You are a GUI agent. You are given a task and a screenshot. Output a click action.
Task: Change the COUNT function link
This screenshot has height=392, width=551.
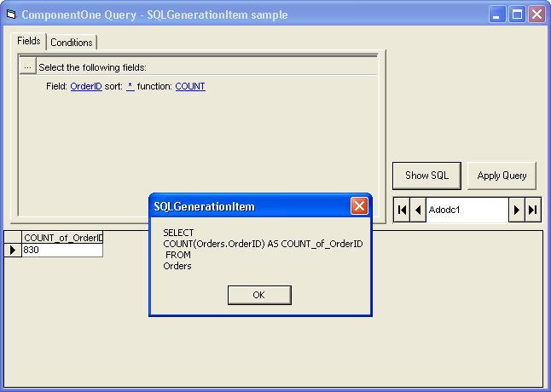click(x=190, y=86)
